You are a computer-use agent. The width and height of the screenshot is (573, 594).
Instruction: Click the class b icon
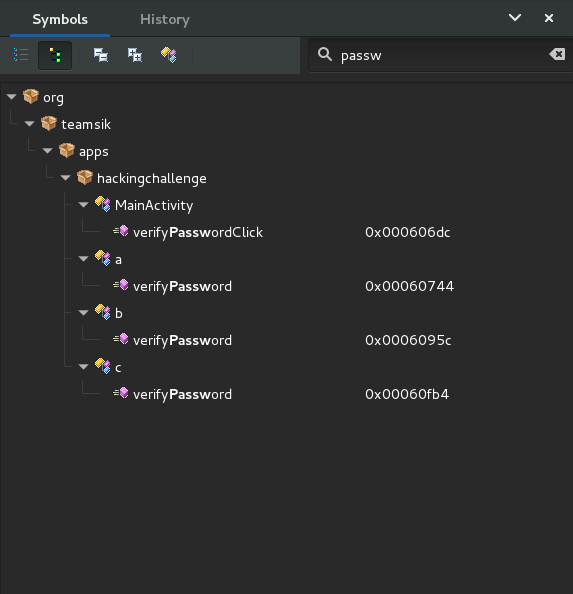(x=103, y=312)
